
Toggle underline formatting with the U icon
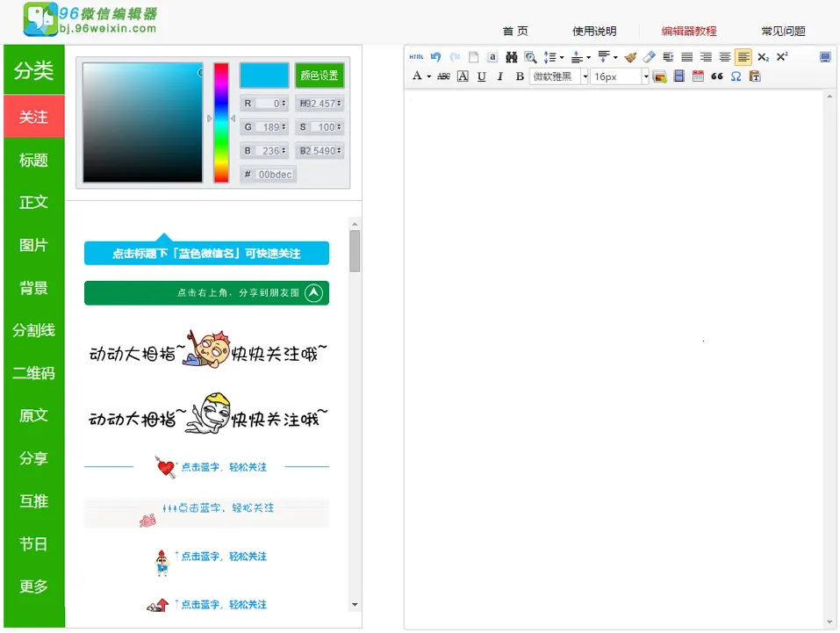coord(481,76)
